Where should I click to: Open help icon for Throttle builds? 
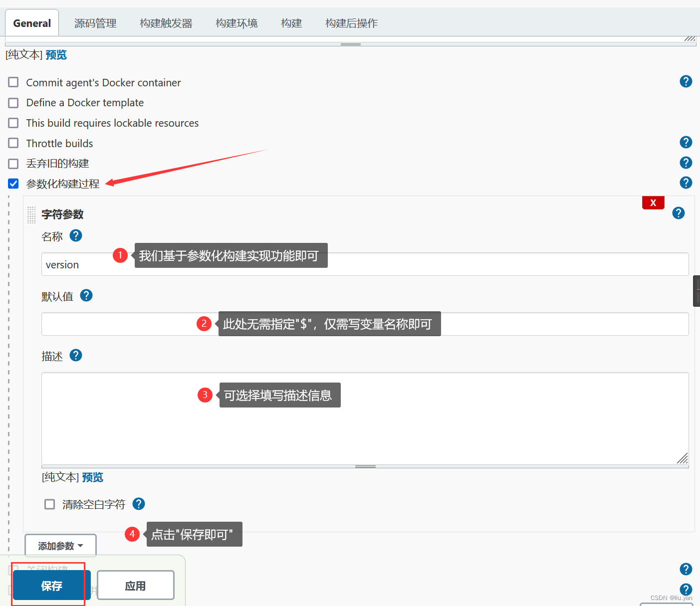686,142
